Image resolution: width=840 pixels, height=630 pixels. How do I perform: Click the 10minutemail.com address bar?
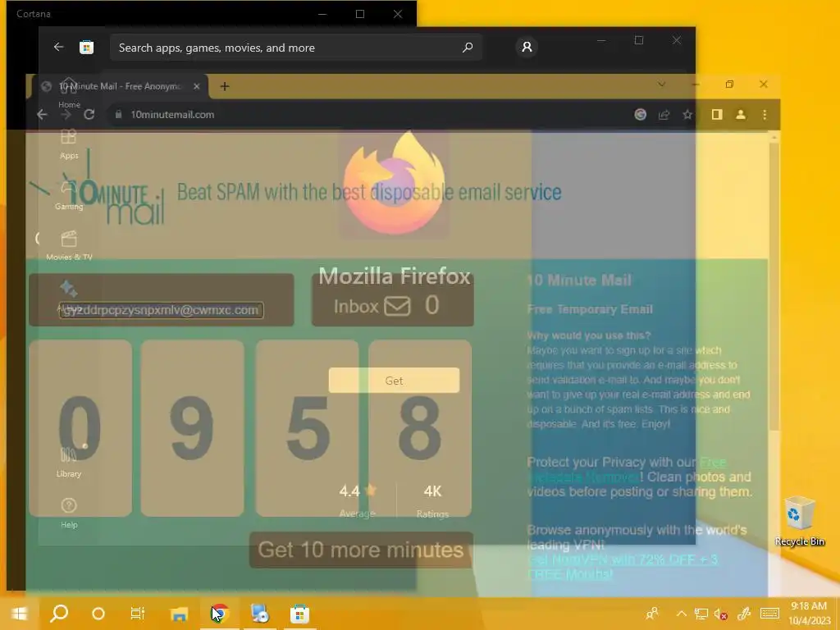[370, 114]
